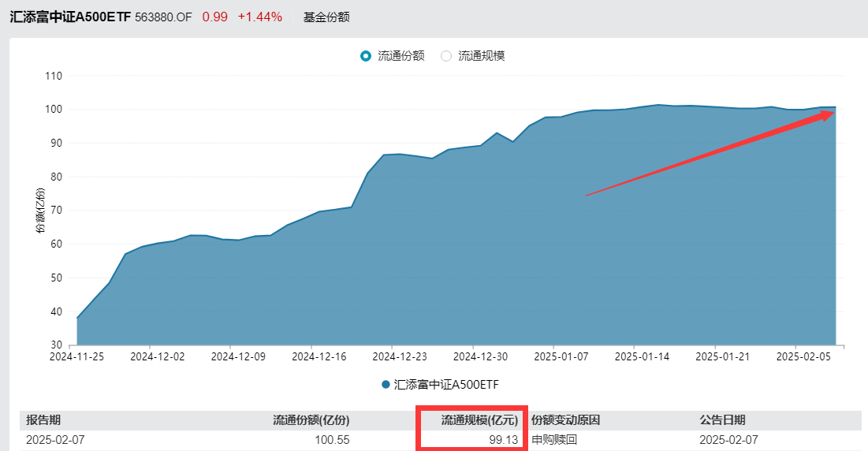Click the 公告日期 column header
Image resolution: width=868 pixels, height=451 pixels.
tap(722, 420)
